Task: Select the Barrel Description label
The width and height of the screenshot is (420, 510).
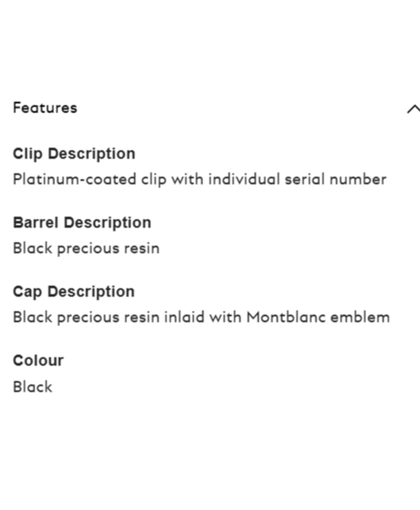Action: (x=82, y=223)
